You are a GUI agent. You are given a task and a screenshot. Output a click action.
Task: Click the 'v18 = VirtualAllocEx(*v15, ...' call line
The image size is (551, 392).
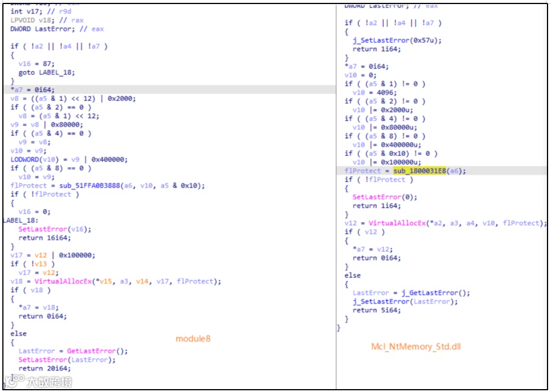116,282
